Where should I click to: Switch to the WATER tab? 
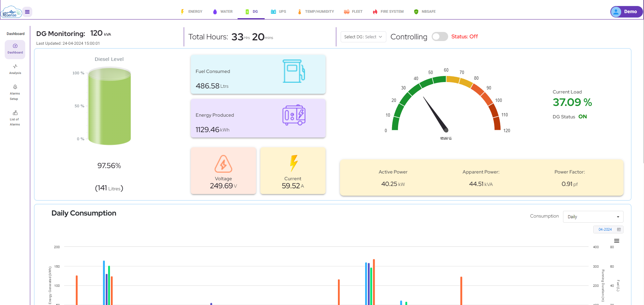pyautogui.click(x=223, y=11)
